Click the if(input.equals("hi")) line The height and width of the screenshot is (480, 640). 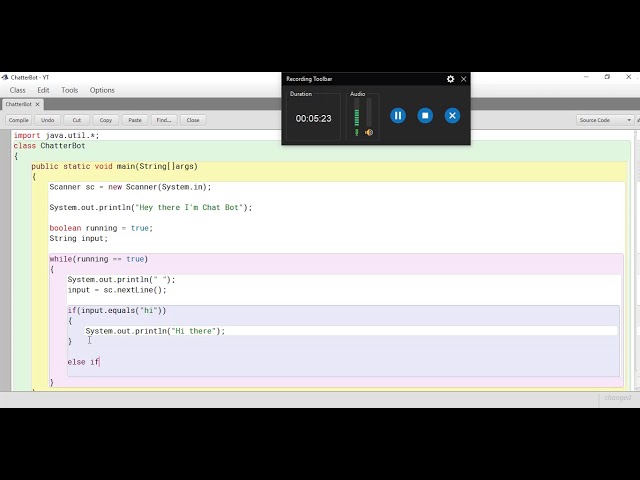tap(117, 311)
